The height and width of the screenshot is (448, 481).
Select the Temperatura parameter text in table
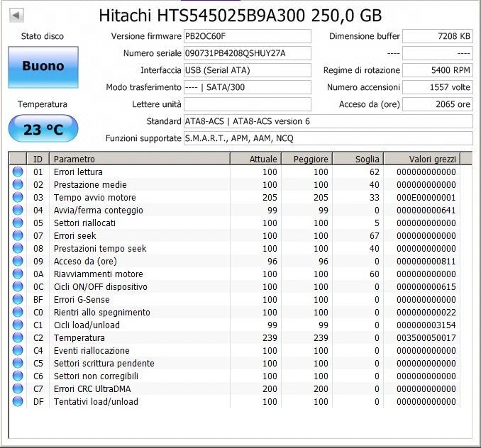point(79,337)
